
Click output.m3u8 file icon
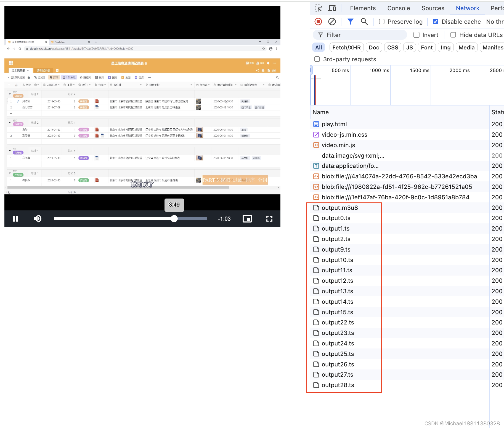click(x=316, y=208)
